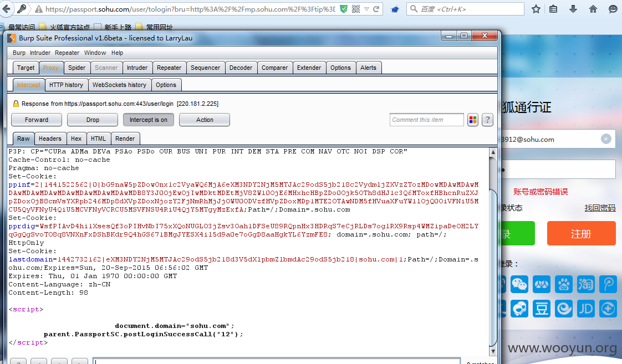Select the Proxy Options sub-tab
This screenshot has width=622, height=364.
click(x=166, y=85)
